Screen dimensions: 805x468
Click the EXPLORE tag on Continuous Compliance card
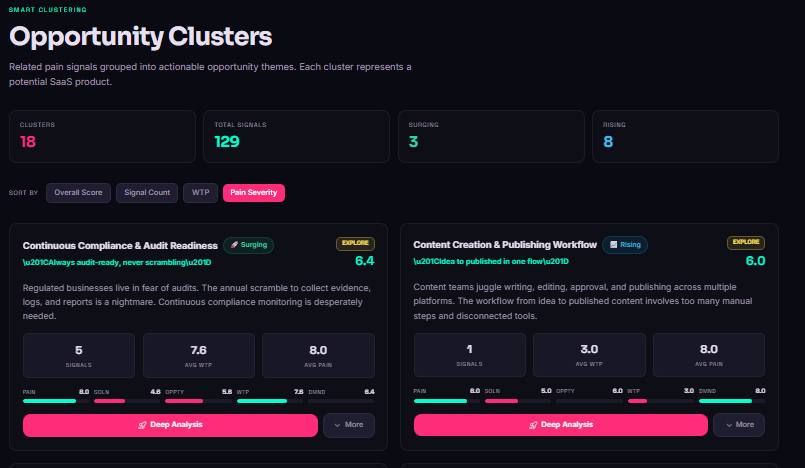click(355, 243)
